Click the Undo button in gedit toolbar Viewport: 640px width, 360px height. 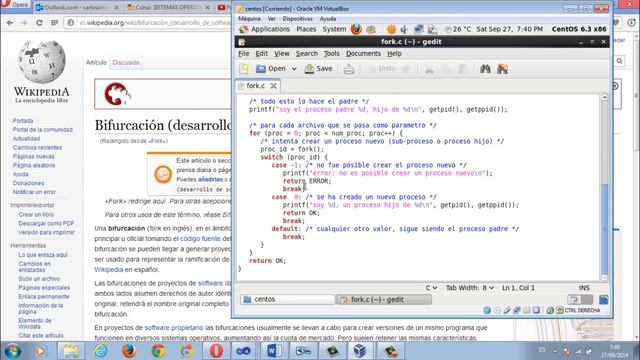coord(382,69)
